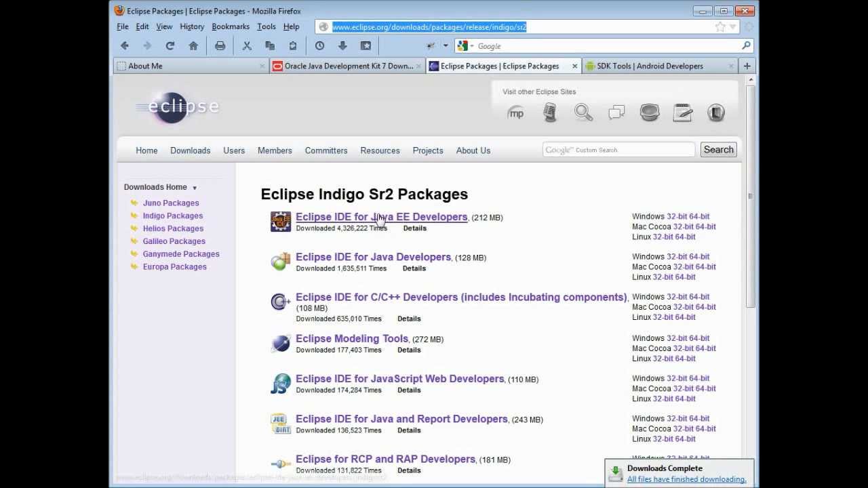Open Eclipse IDE for Java EE Developers link

[x=381, y=217]
